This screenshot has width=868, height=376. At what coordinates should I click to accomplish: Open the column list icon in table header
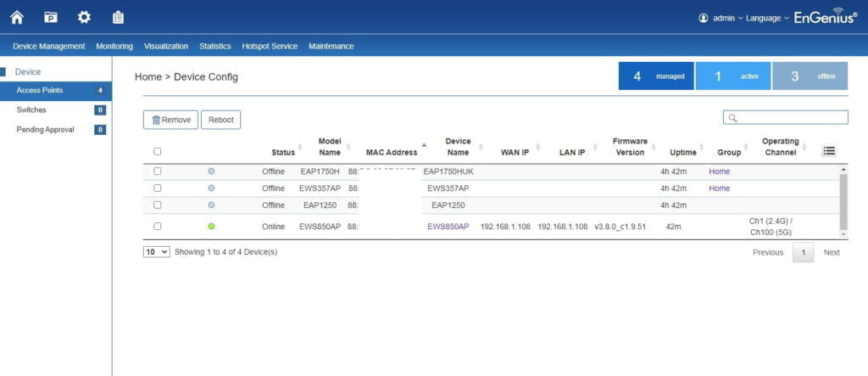click(x=829, y=151)
